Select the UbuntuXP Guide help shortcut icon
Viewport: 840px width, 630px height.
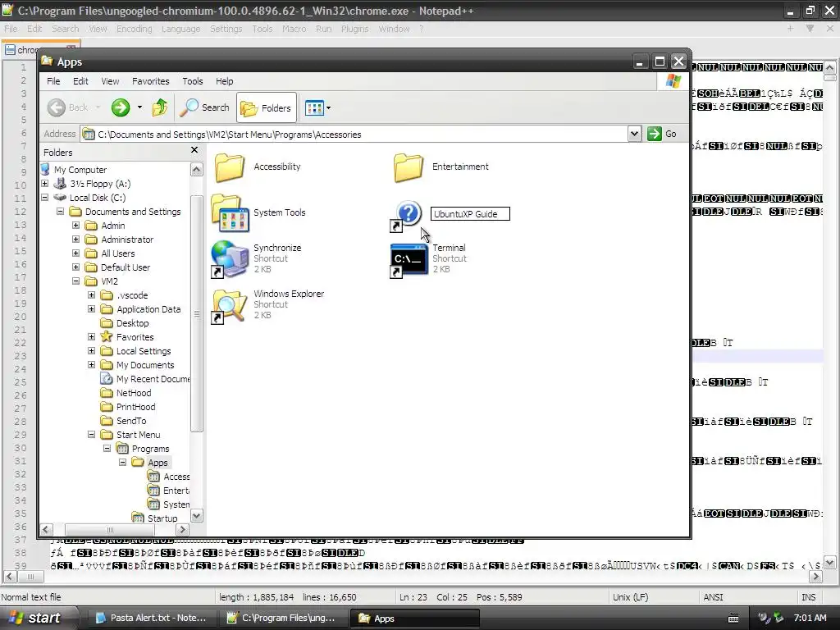[x=407, y=216]
